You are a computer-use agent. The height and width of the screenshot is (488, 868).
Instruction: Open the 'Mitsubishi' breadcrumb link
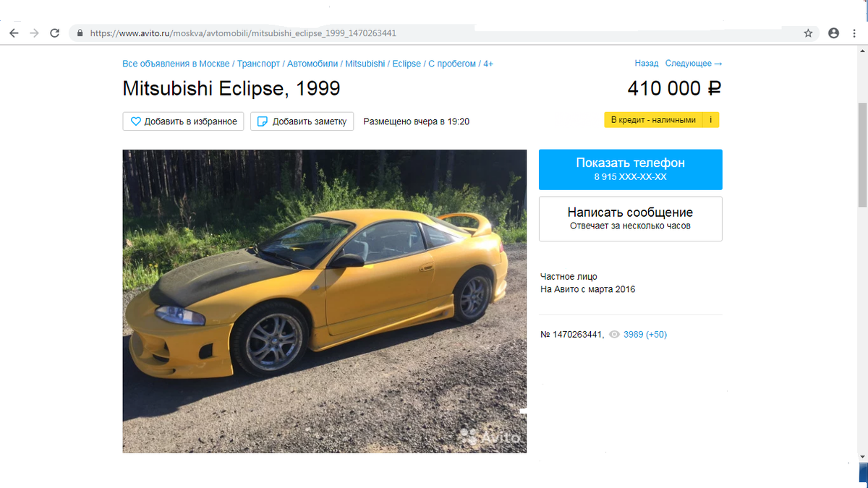tap(365, 64)
